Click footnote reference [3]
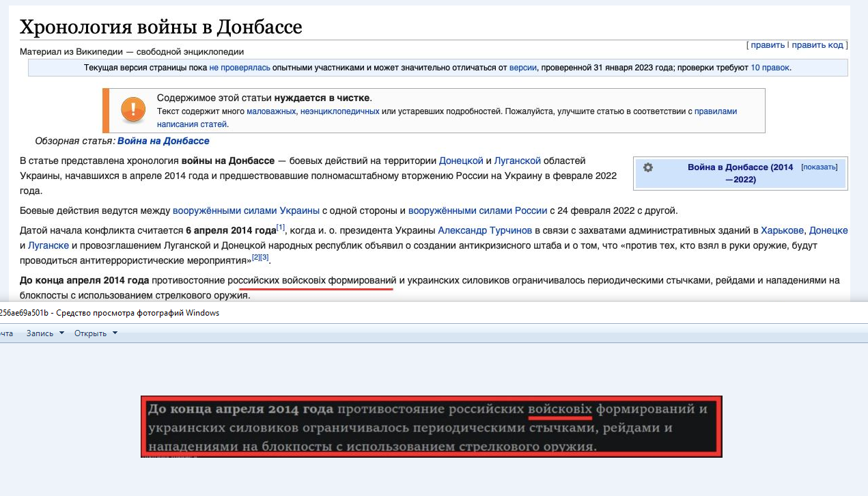Image resolution: width=868 pixels, height=496 pixels. (265, 258)
